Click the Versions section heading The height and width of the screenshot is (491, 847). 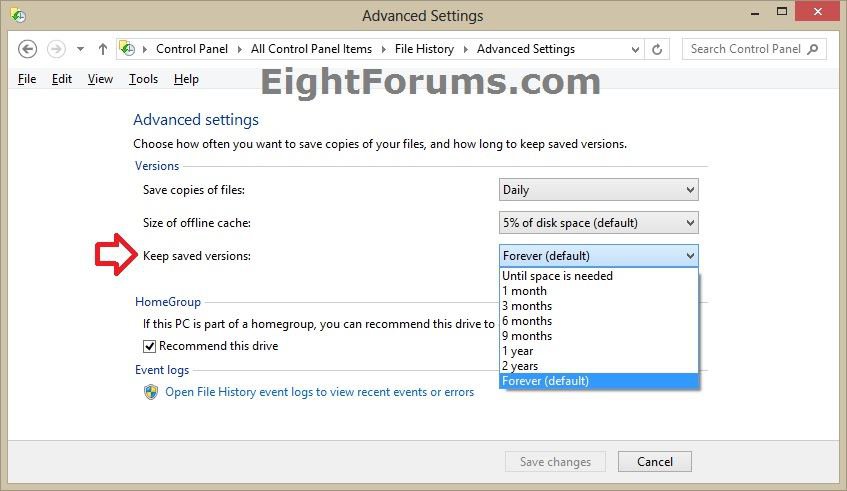point(157,166)
